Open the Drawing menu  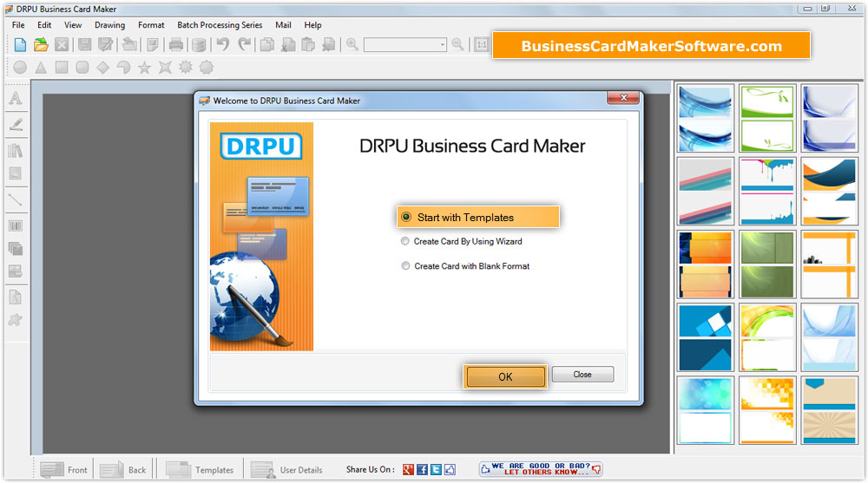pos(109,25)
